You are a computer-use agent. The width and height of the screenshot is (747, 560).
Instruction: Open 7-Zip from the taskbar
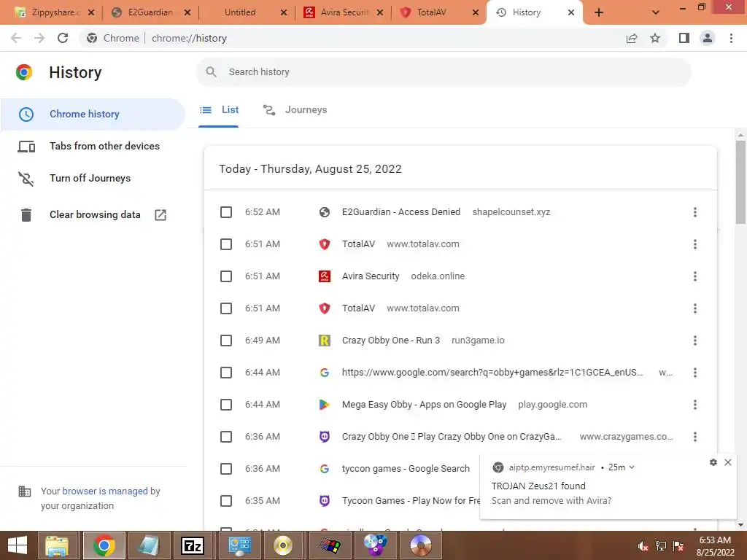[193, 545]
